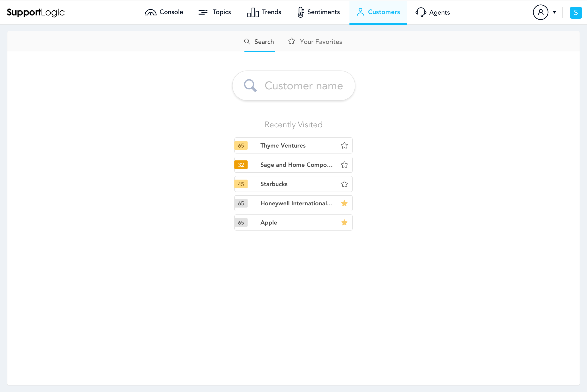Click the Customers person icon
This screenshot has height=392, width=587.
(360, 12)
